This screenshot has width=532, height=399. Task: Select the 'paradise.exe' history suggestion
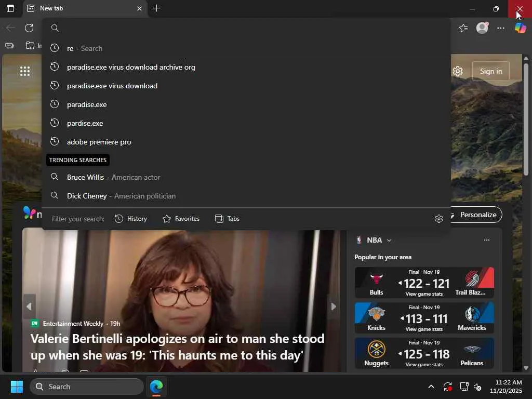(x=246, y=104)
